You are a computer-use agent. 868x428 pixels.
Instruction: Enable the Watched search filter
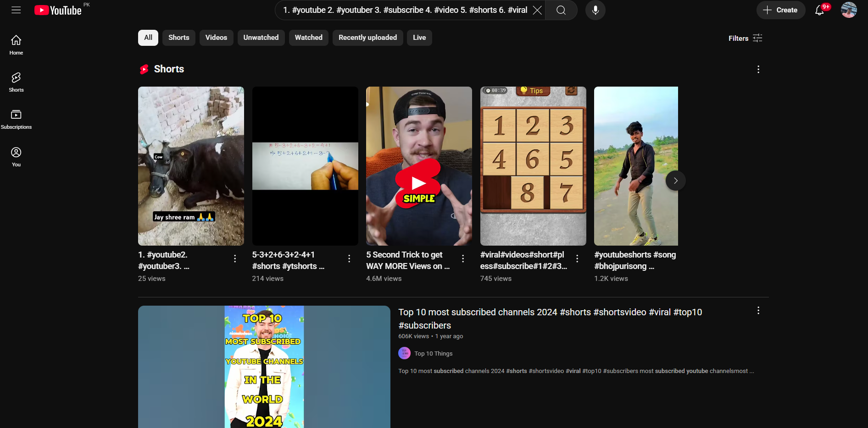tap(308, 38)
